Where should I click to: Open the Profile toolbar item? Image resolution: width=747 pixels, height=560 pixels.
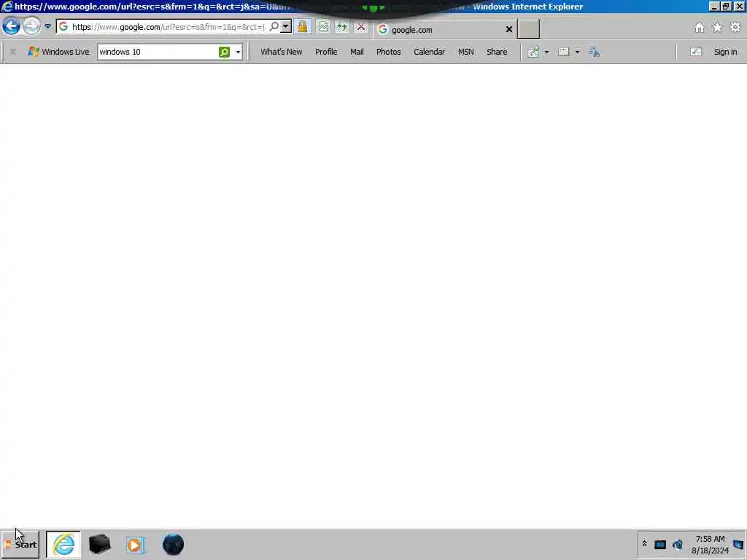(x=326, y=52)
